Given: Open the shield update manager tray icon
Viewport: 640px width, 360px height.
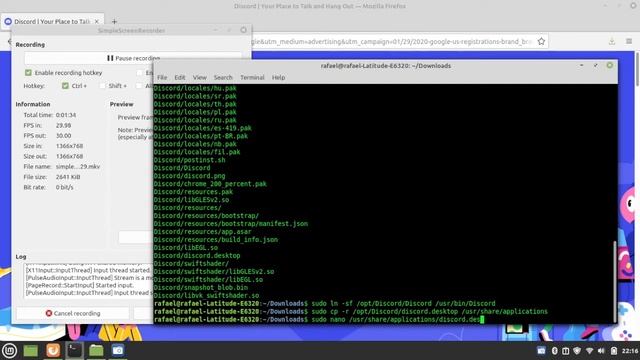Looking at the screenshot, I should click(577, 351).
